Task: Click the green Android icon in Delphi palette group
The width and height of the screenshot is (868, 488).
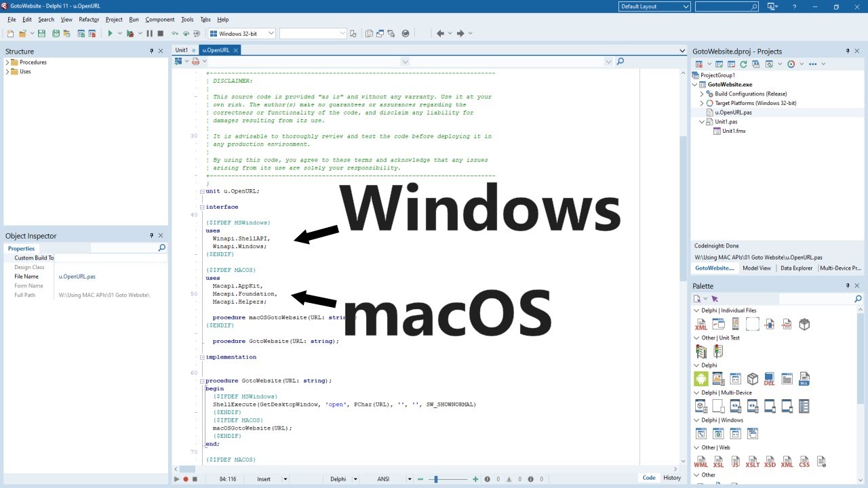Action: (701, 379)
